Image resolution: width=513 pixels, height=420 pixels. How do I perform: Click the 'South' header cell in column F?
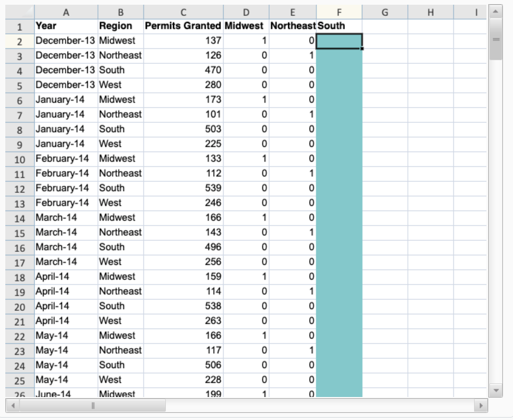pos(339,26)
